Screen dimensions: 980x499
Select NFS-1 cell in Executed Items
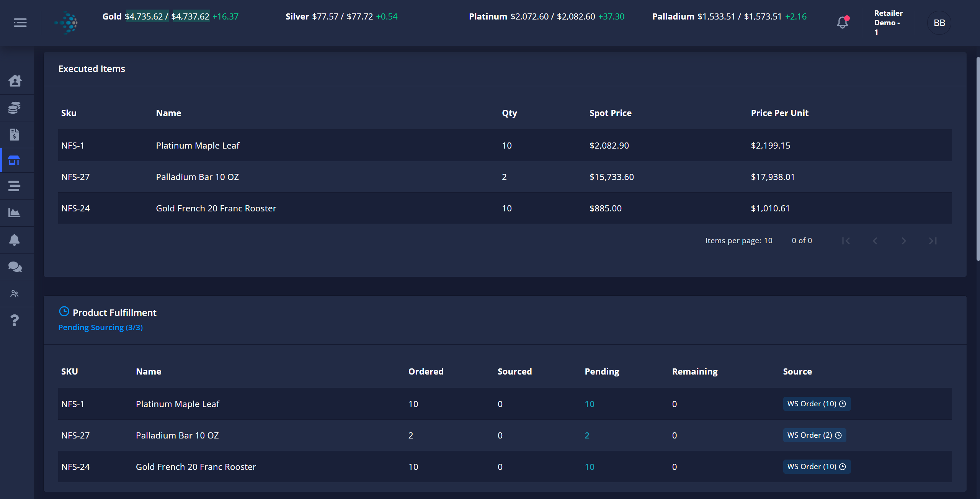(73, 146)
